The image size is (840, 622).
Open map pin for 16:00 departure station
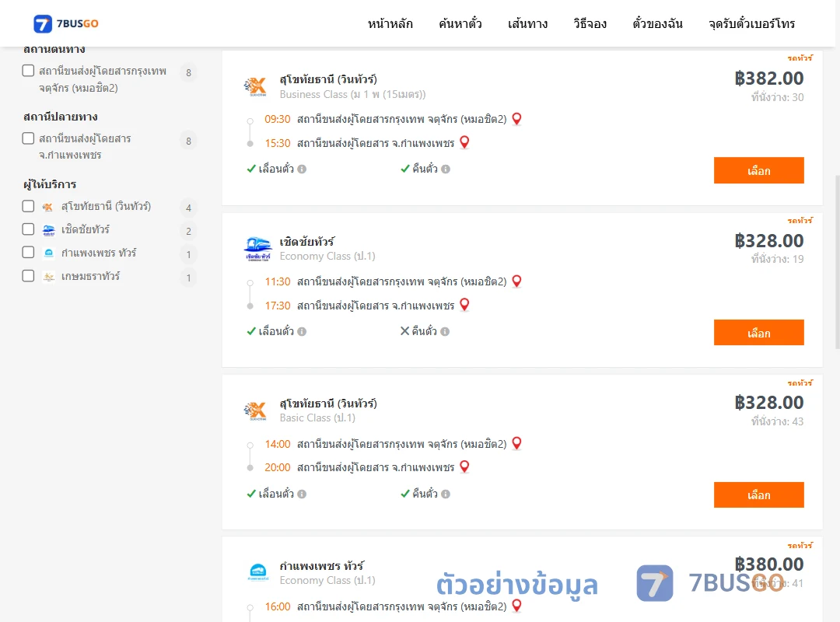point(516,606)
